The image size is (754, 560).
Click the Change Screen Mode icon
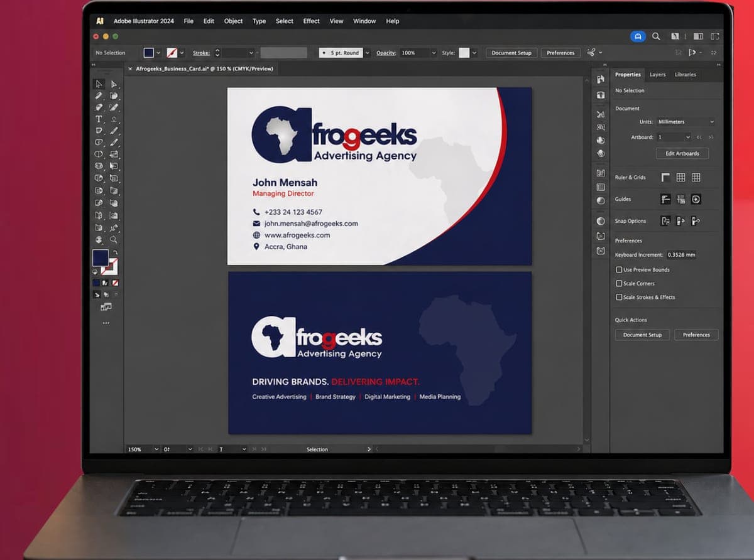click(x=106, y=307)
